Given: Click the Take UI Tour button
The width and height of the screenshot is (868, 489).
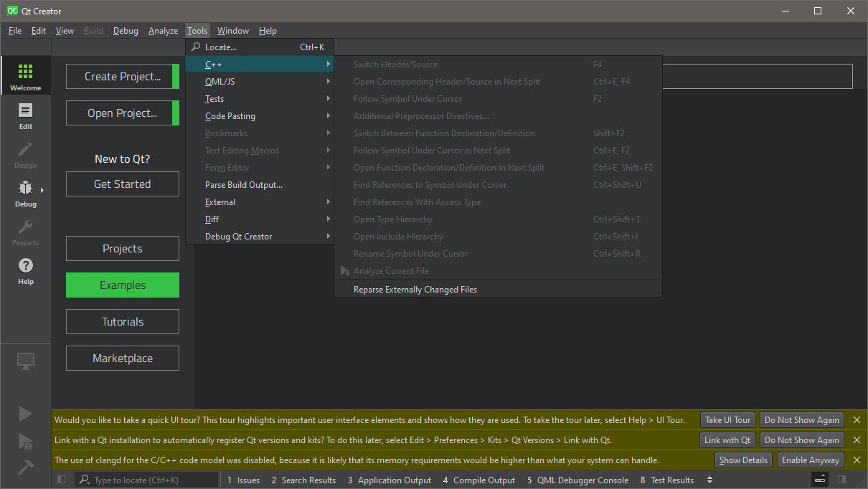Looking at the screenshot, I should pos(727,420).
